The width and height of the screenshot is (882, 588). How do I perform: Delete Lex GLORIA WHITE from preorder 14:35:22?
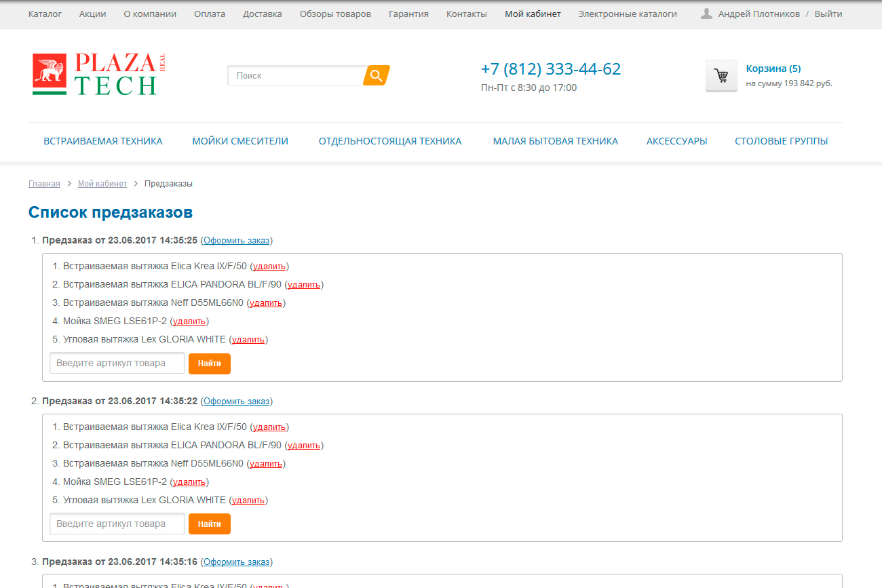tap(248, 501)
